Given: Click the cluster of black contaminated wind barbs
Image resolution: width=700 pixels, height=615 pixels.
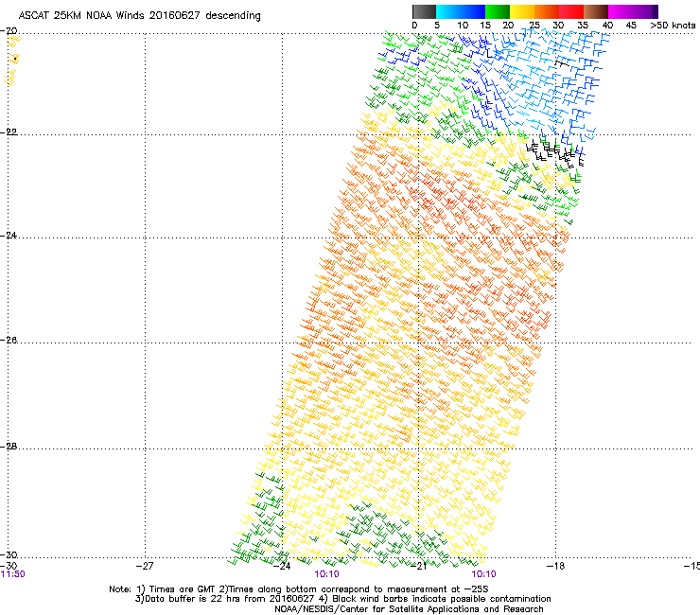Looking at the screenshot, I should coord(555,151).
